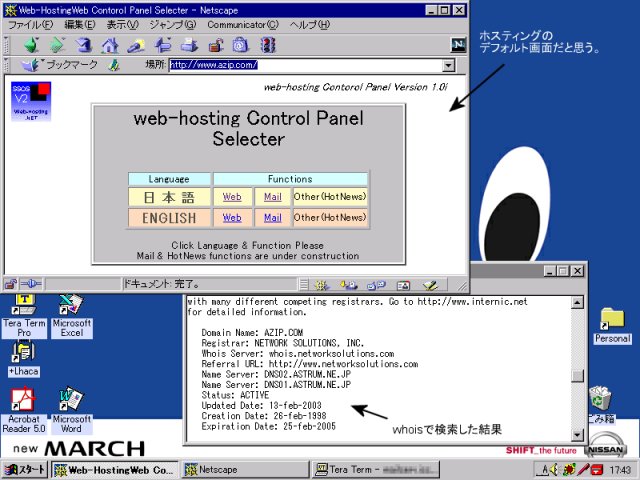The height and width of the screenshot is (480, 640).
Task: Open the ブックマーク bookmarks menu icon
Action: pos(29,65)
